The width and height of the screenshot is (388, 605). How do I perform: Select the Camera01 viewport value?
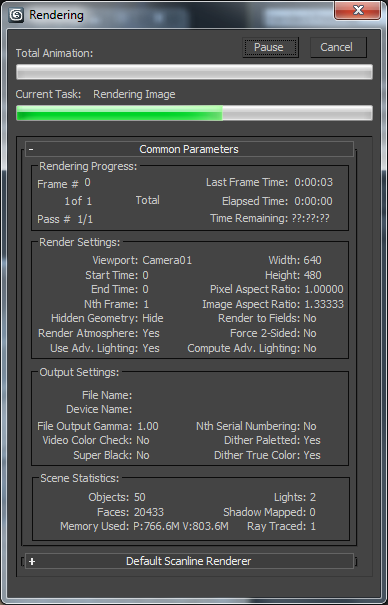[x=167, y=260]
